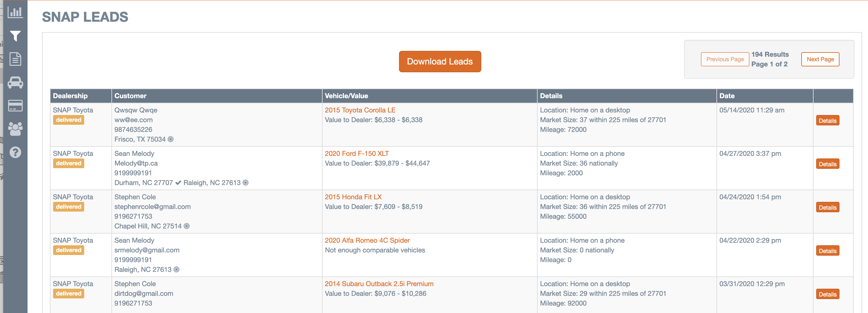Click the car vehicles icon in sidebar
Image resolution: width=868 pixels, height=313 pixels.
point(15,83)
